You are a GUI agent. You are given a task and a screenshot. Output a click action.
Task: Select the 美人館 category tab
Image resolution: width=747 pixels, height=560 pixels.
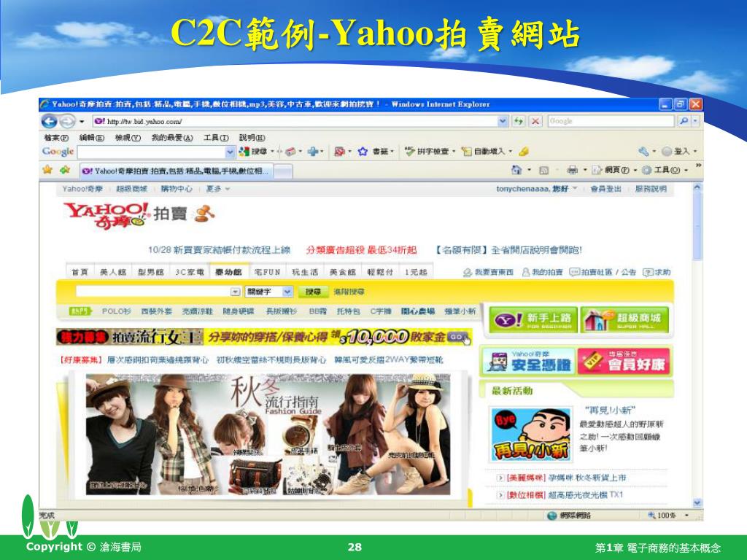coord(113,272)
